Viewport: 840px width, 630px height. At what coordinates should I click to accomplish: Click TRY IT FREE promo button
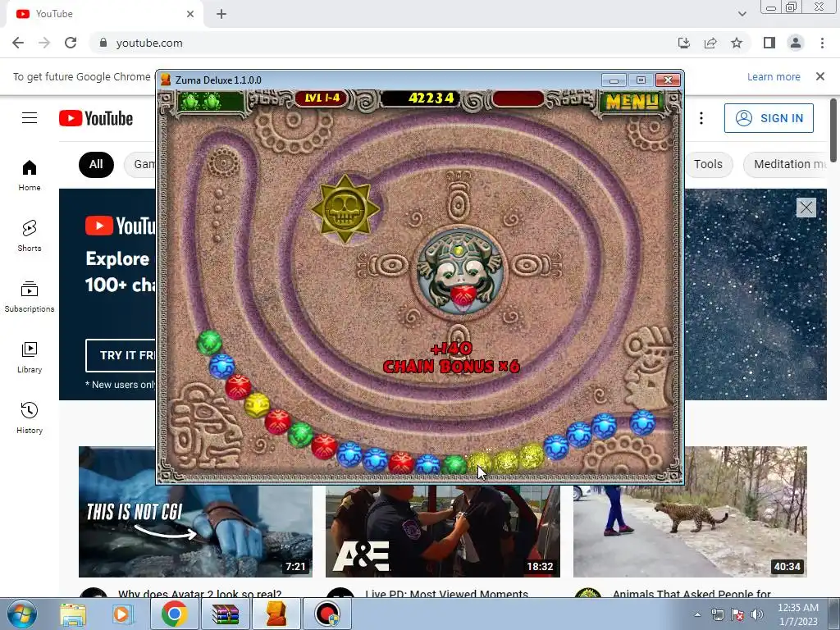click(121, 355)
